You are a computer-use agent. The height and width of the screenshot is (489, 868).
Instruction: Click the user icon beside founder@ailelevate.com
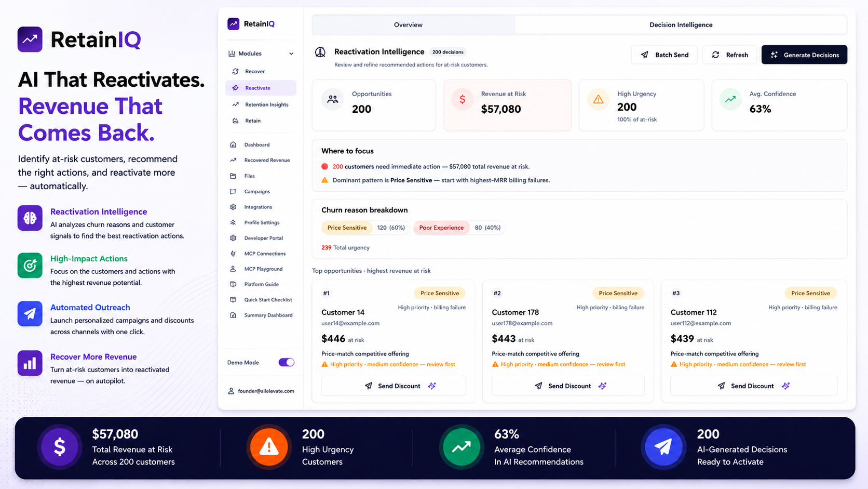(x=231, y=391)
